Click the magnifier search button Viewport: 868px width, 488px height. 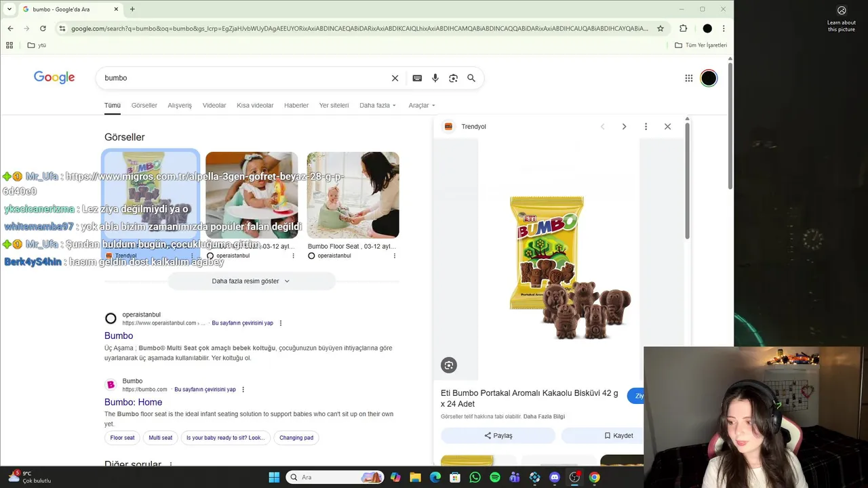pyautogui.click(x=471, y=78)
